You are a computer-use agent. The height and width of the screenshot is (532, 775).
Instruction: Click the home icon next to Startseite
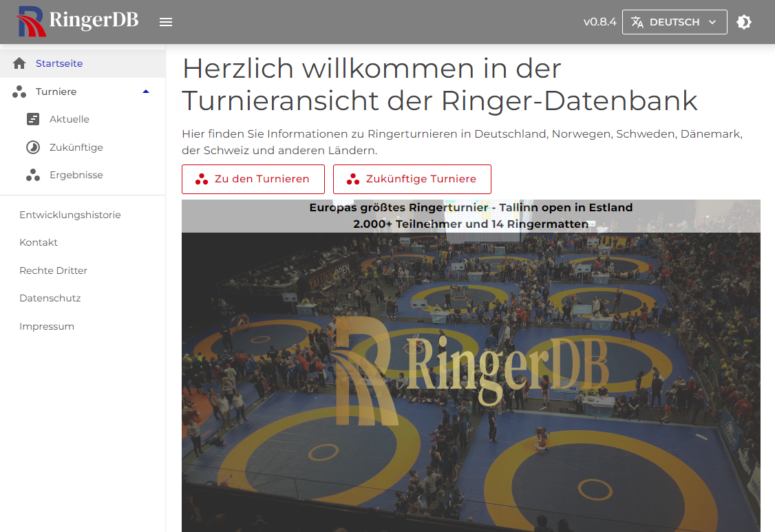point(19,63)
